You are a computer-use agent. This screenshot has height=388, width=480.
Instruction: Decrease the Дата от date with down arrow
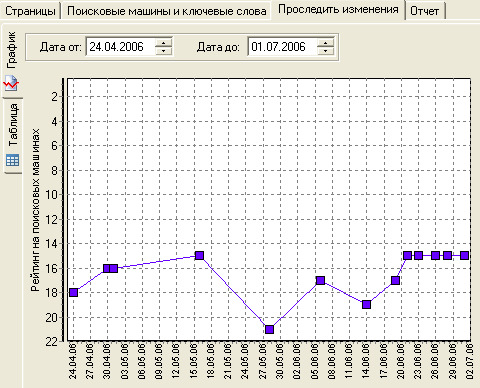(164, 51)
